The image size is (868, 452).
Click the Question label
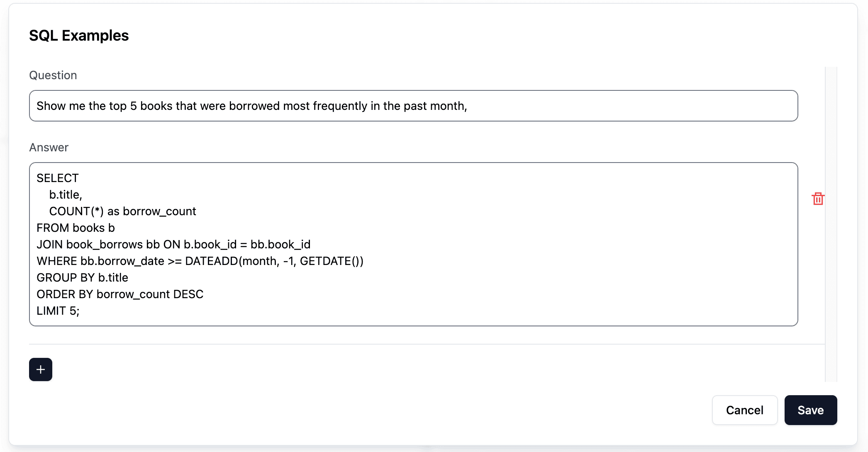click(53, 75)
